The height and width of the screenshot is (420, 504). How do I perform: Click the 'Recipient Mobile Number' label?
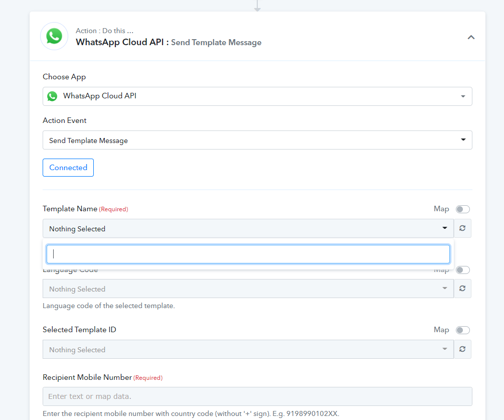click(87, 377)
